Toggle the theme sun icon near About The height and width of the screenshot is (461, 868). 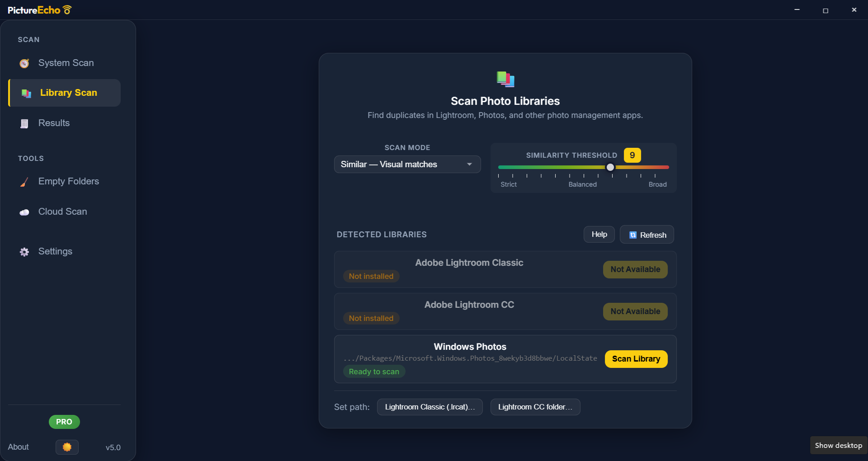[66, 447]
